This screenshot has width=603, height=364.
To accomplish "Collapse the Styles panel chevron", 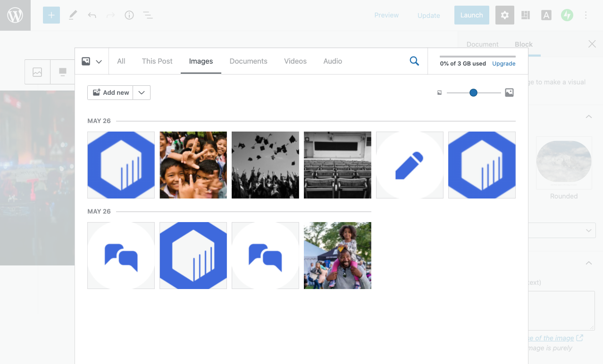I will 589,116.
